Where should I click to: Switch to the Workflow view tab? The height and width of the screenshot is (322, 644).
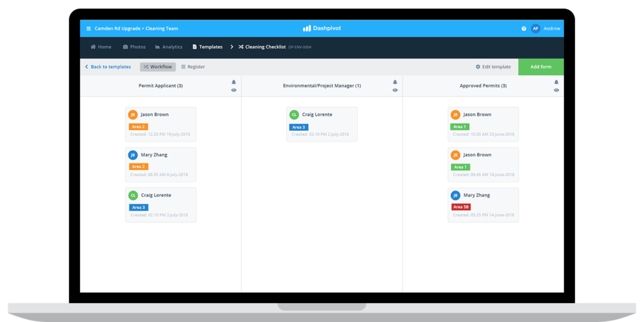pyautogui.click(x=158, y=67)
